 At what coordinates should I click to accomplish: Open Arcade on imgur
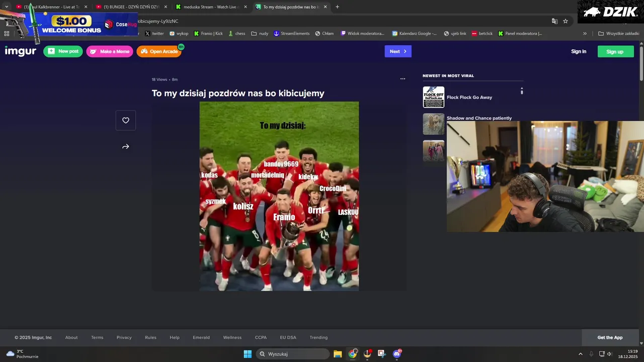pos(159,51)
